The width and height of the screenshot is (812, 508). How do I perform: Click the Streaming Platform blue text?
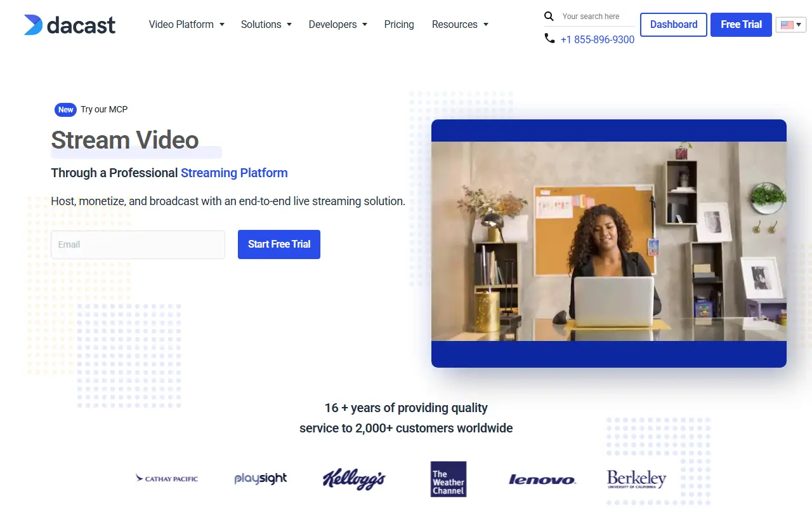[234, 173]
